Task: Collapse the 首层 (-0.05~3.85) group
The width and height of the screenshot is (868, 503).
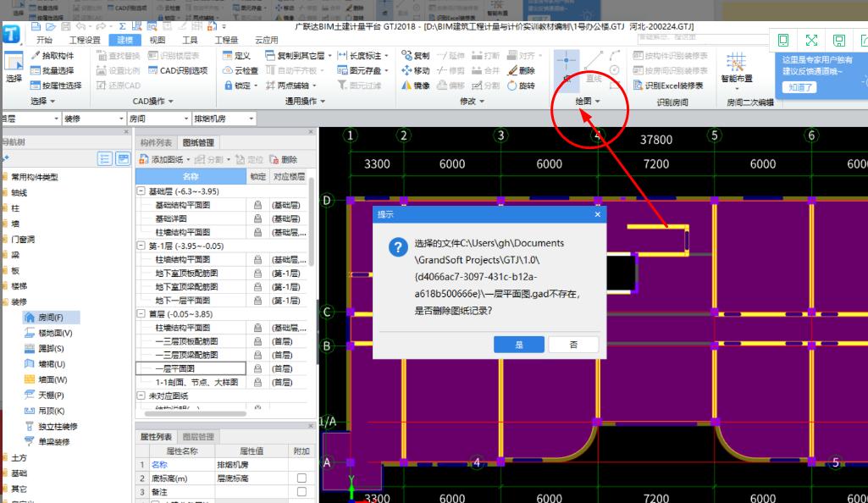Action: (141, 314)
